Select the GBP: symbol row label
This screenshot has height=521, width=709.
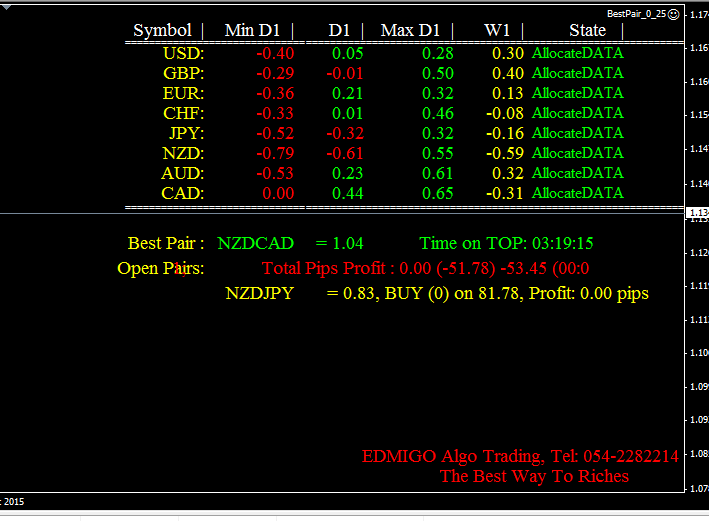(x=184, y=73)
